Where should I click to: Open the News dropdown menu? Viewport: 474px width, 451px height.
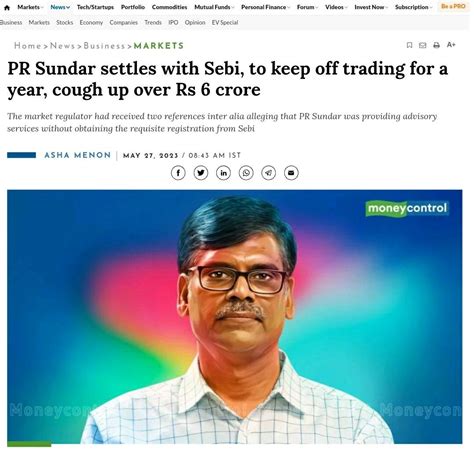coord(60,7)
